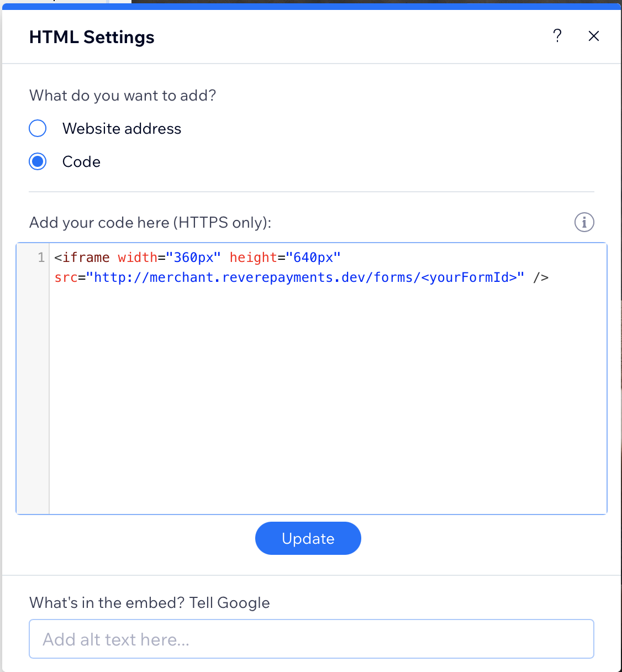This screenshot has height=672, width=622.
Task: Select the Website address radio button
Action: (37, 128)
